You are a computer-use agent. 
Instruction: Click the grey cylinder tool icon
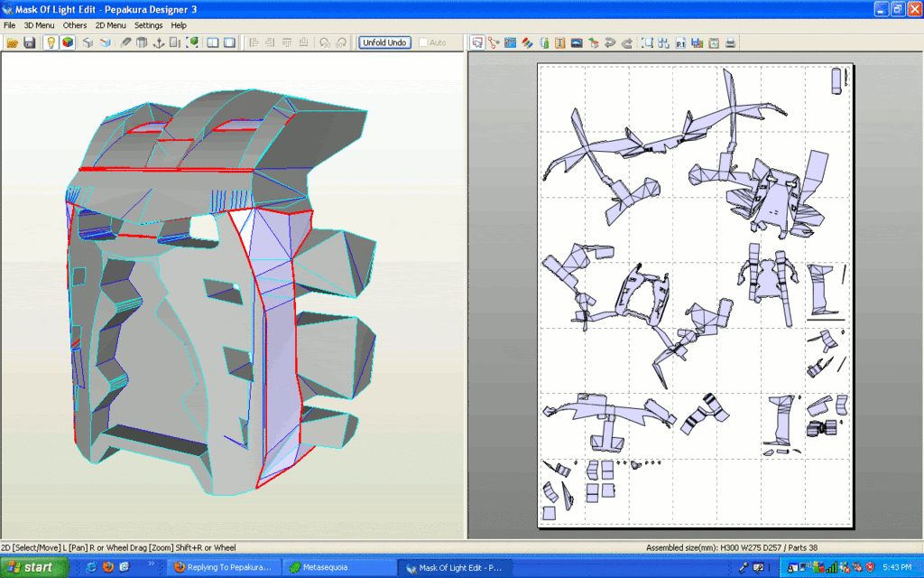click(142, 42)
